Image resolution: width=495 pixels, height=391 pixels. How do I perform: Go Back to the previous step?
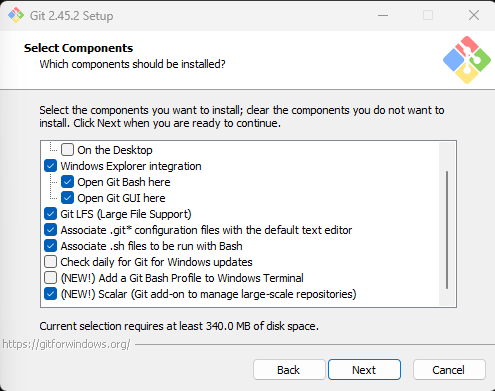coord(289,370)
